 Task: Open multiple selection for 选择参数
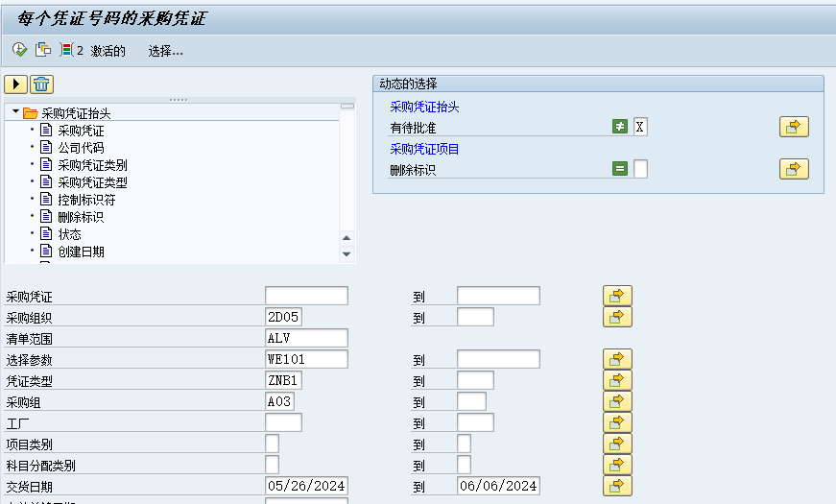coord(617,359)
